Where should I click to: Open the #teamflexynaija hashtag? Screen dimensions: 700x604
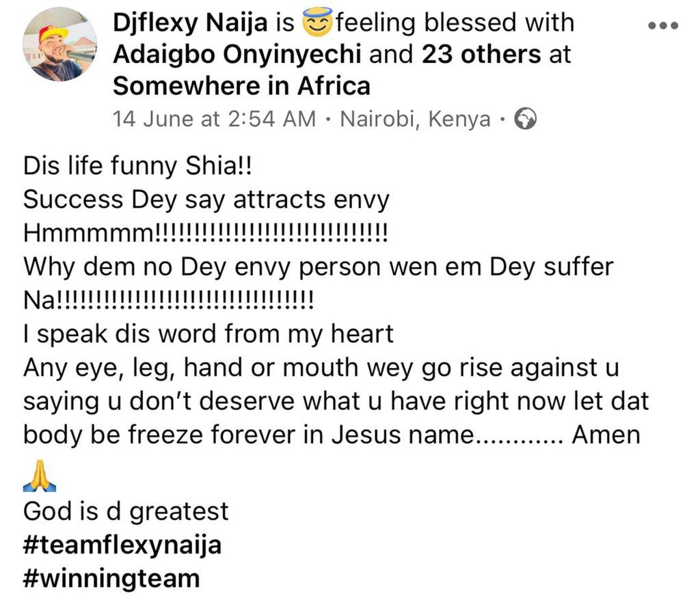click(x=122, y=545)
